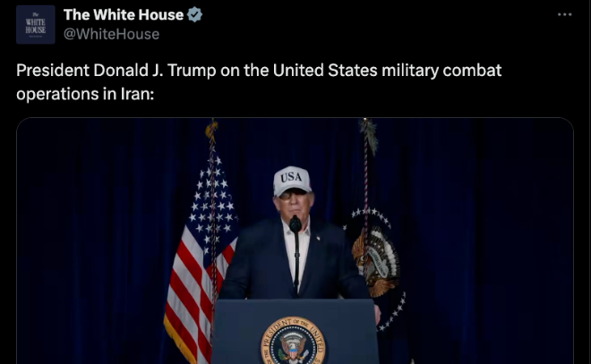Click the tweet text about Iran operations
Viewport: 591px width, 364px height.
click(x=259, y=81)
